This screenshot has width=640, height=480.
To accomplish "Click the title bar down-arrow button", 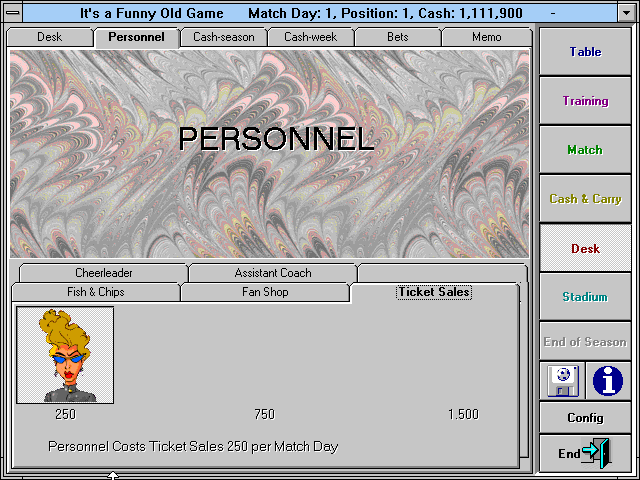I will [627, 12].
